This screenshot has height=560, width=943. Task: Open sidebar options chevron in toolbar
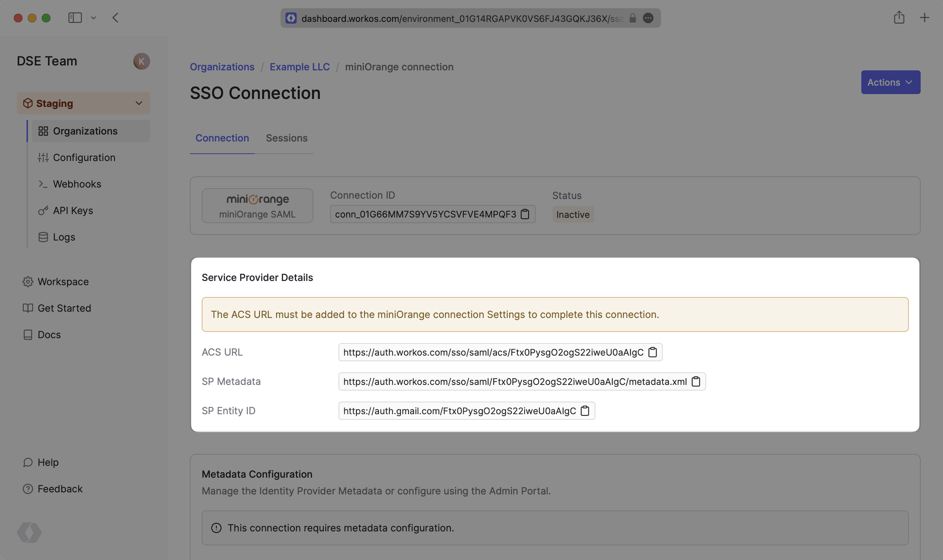click(94, 18)
